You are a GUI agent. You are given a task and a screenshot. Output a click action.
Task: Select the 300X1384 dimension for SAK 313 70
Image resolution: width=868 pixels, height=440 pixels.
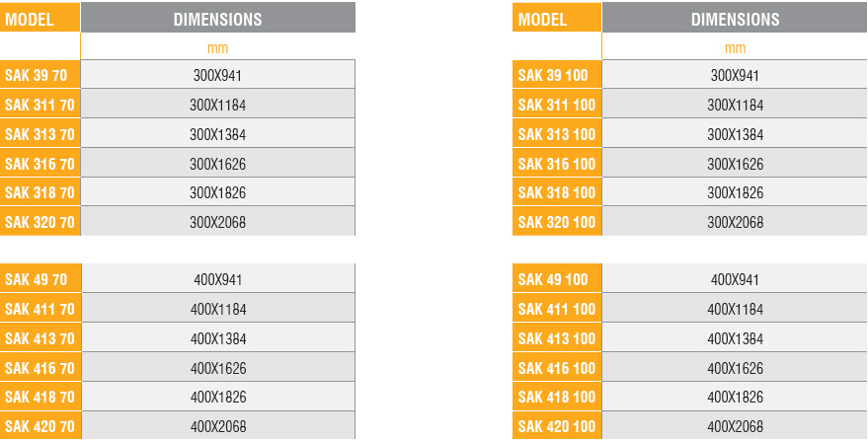218,134
